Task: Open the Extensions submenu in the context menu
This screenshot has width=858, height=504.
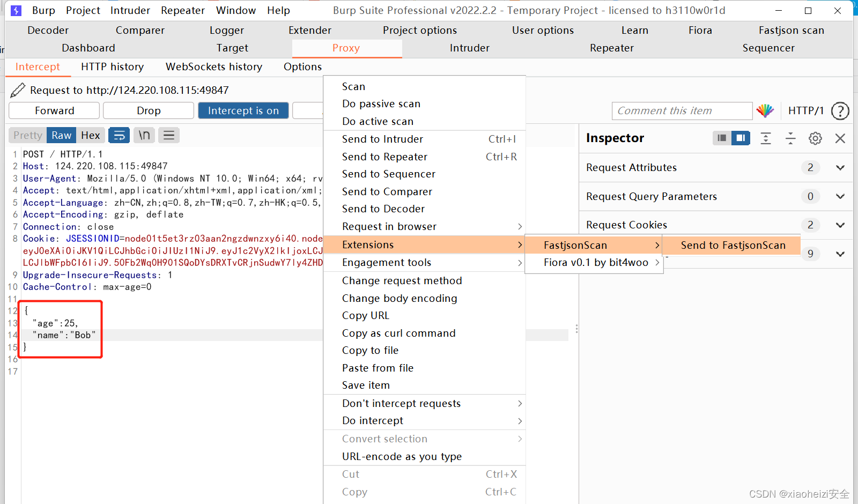Action: pyautogui.click(x=368, y=244)
